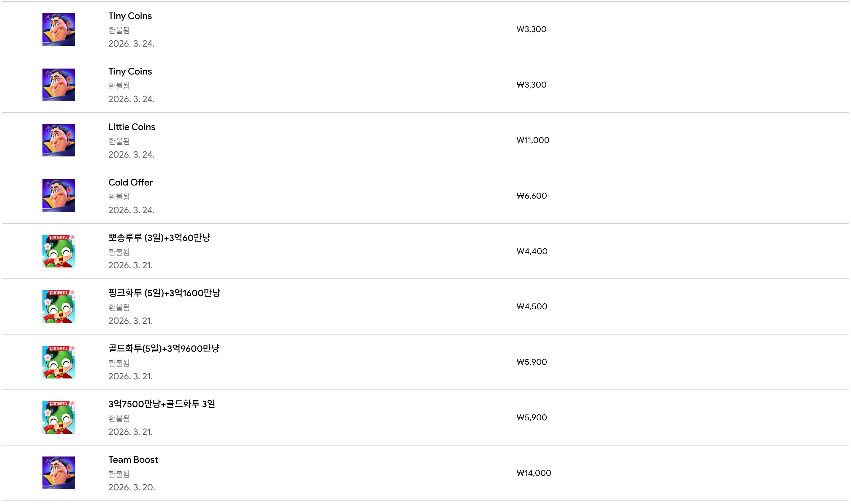Click the Little Coins purchase app icon

click(x=58, y=140)
